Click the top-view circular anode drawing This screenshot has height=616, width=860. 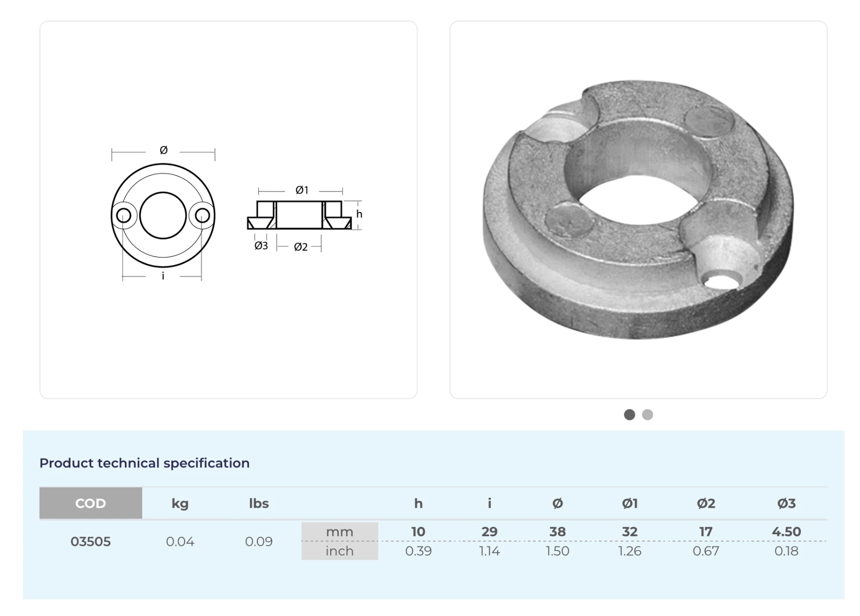tap(163, 215)
